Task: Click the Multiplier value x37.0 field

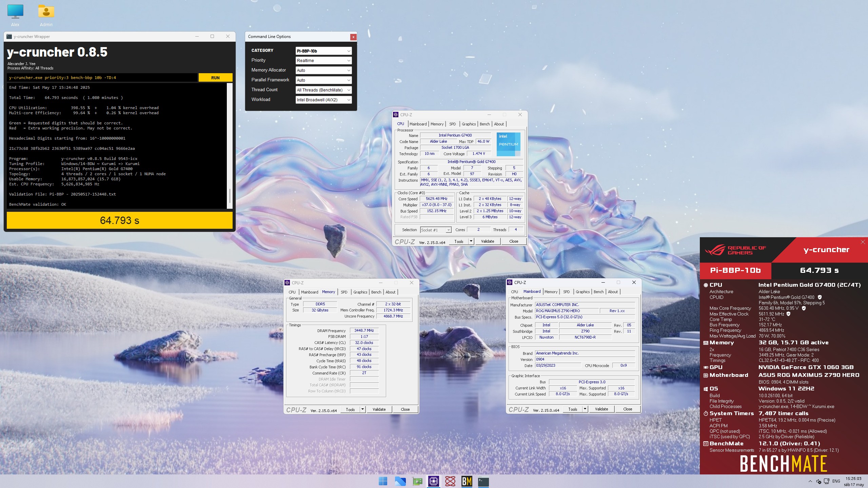Action: 437,205
